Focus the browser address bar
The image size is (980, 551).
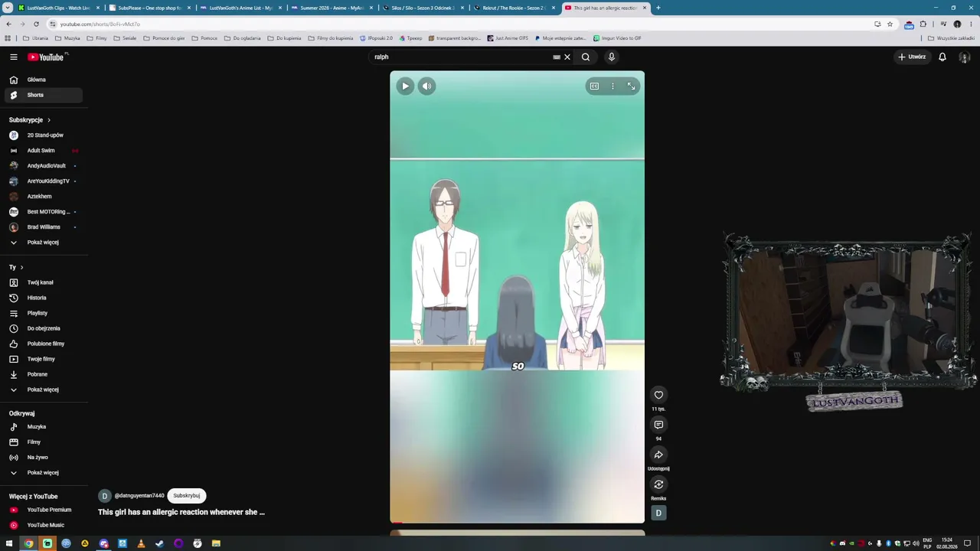pos(459,24)
